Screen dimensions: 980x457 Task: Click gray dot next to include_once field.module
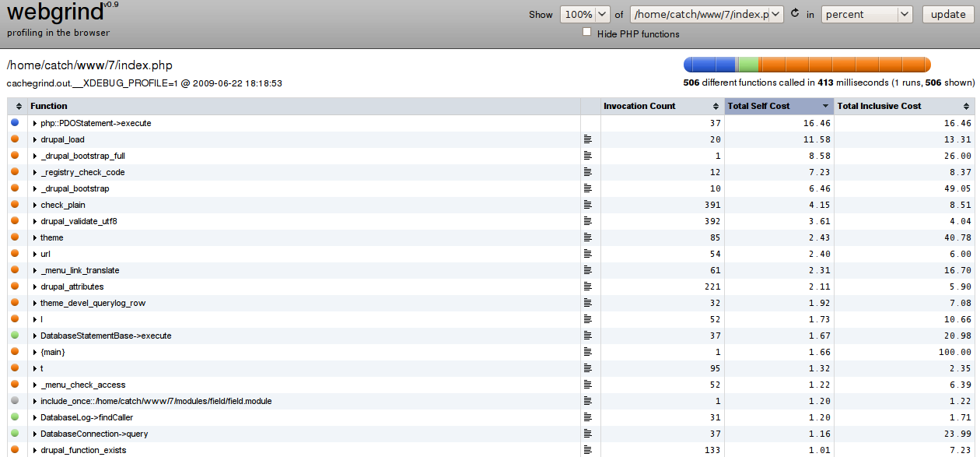pyautogui.click(x=15, y=401)
